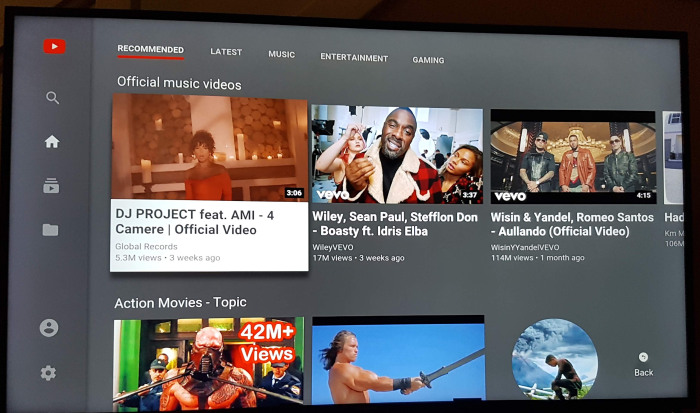Click 114M views 1 month ago text
The height and width of the screenshot is (413, 700).
pyautogui.click(x=538, y=258)
